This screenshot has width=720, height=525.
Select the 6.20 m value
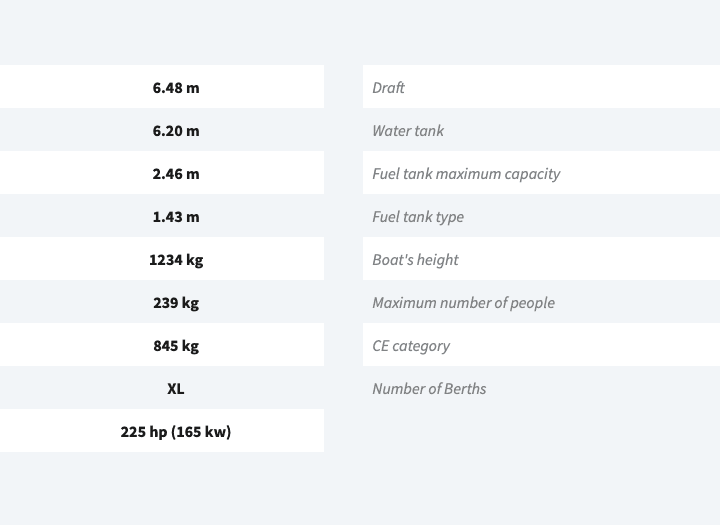[x=176, y=131]
